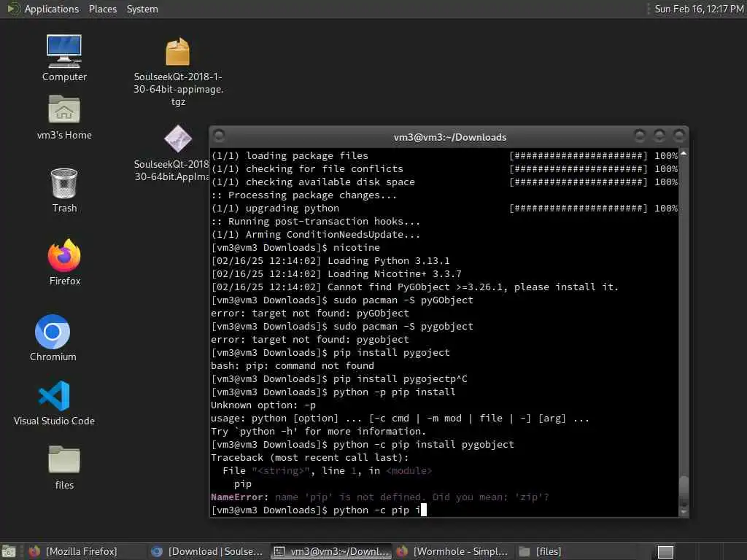Viewport: 747px width, 560px height.
Task: Launch Chromium from the desktop
Action: coord(53,338)
